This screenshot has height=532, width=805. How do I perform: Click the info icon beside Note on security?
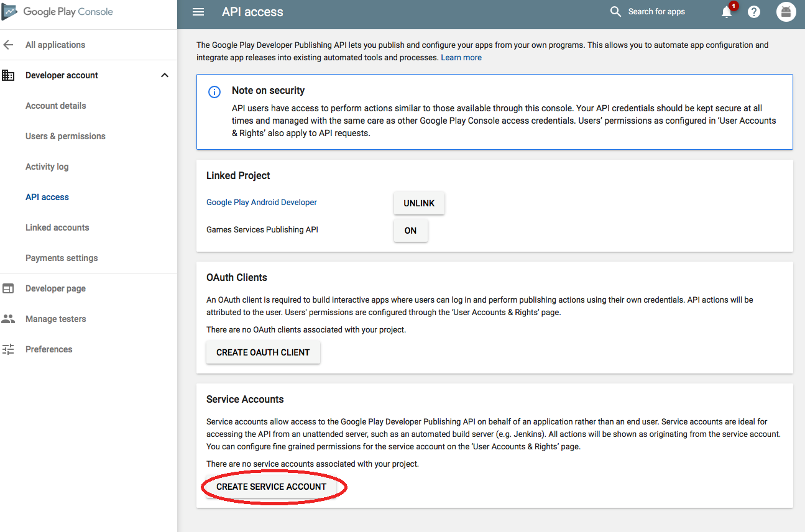(x=214, y=91)
